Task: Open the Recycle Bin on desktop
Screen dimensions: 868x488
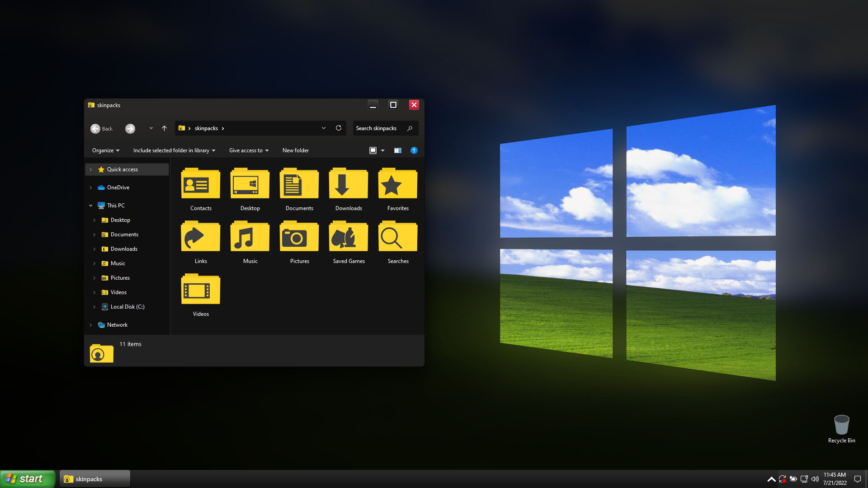Action: 841,426
